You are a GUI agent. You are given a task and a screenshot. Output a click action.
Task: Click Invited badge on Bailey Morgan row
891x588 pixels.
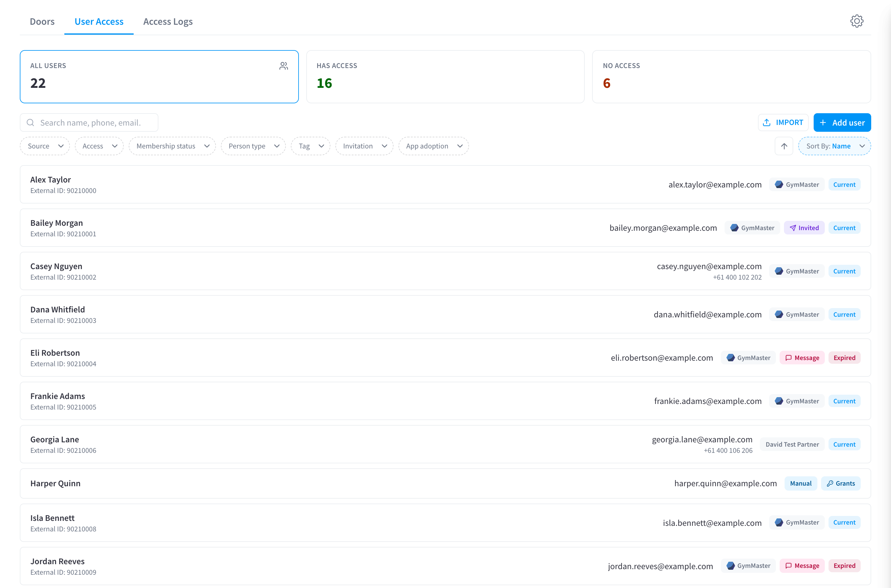(x=804, y=228)
